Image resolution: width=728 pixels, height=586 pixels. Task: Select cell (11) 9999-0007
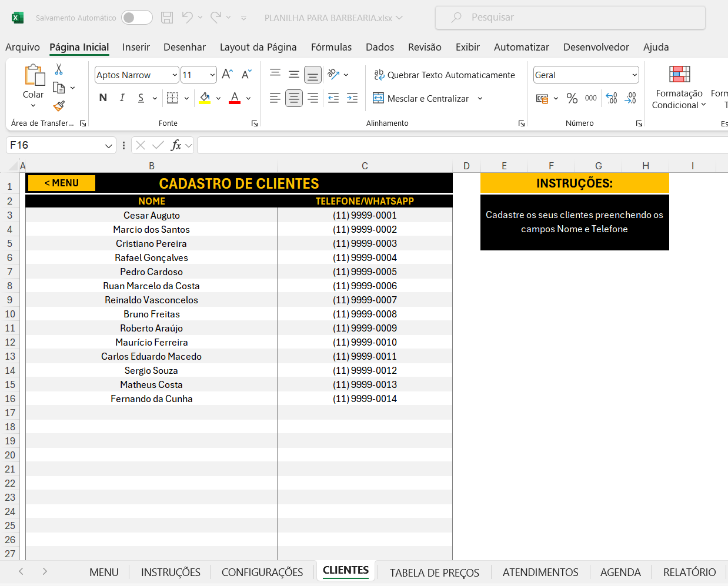click(365, 300)
